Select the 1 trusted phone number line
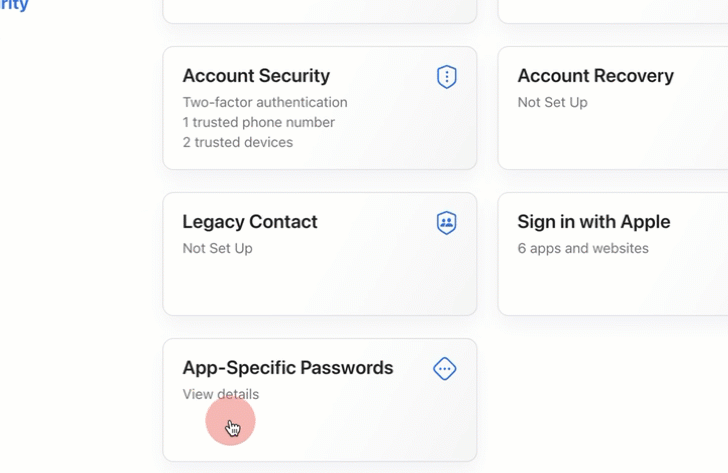 pyautogui.click(x=258, y=122)
